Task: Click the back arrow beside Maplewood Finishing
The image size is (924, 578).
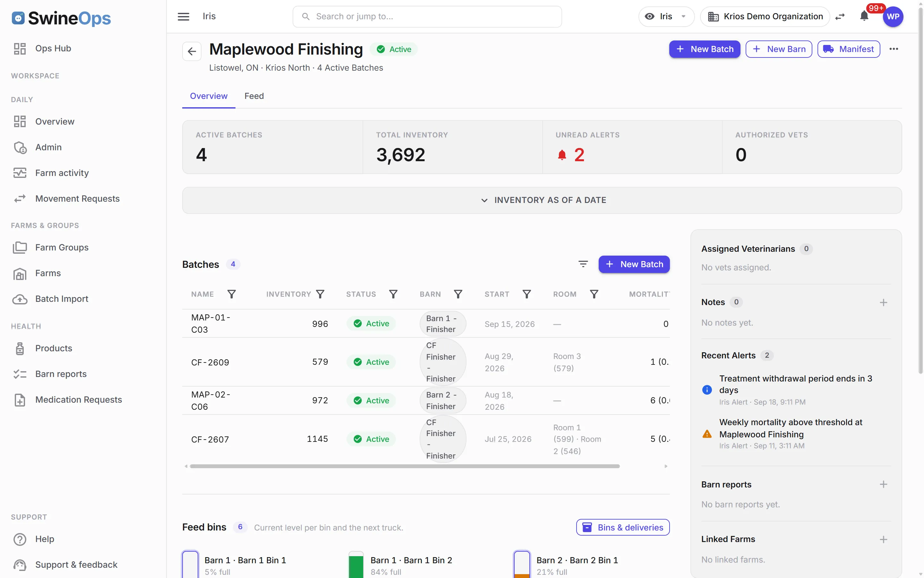Action: (x=192, y=51)
